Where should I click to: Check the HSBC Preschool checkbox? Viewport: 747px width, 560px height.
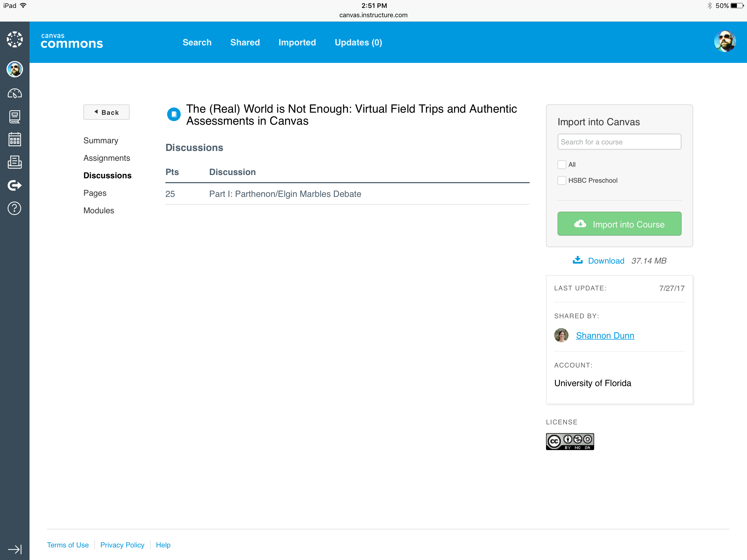[562, 180]
